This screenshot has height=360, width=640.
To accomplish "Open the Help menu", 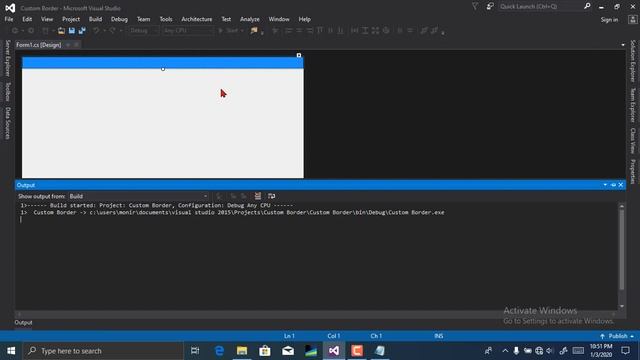I will pyautogui.click(x=304, y=19).
